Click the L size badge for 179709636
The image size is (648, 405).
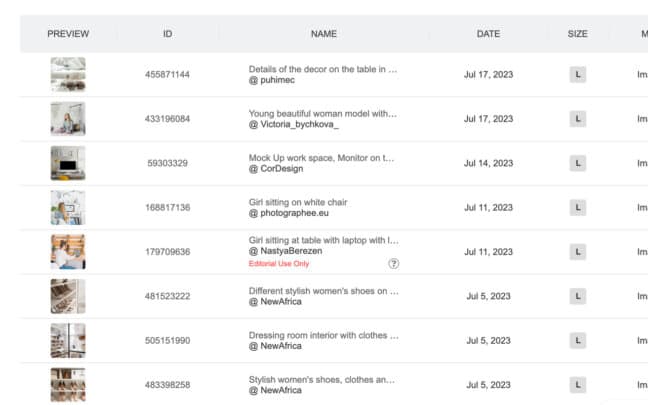578,252
